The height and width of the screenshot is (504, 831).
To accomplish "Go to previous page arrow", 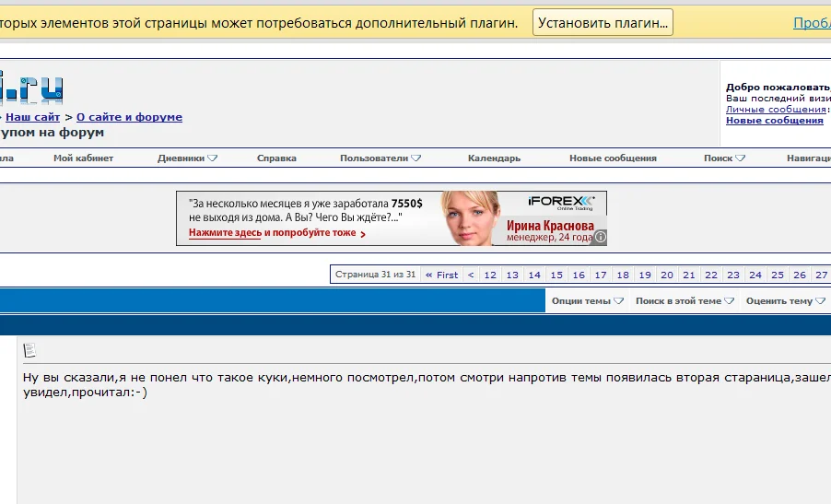I will [x=471, y=275].
